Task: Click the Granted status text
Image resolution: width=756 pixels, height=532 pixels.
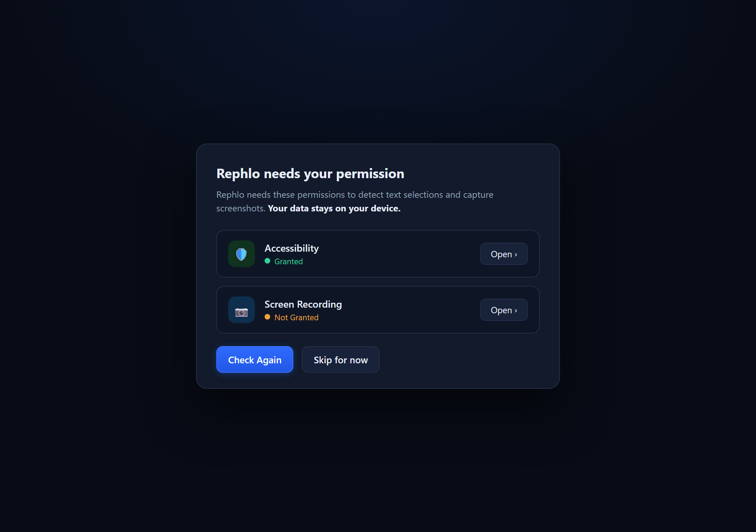Action: [288, 261]
